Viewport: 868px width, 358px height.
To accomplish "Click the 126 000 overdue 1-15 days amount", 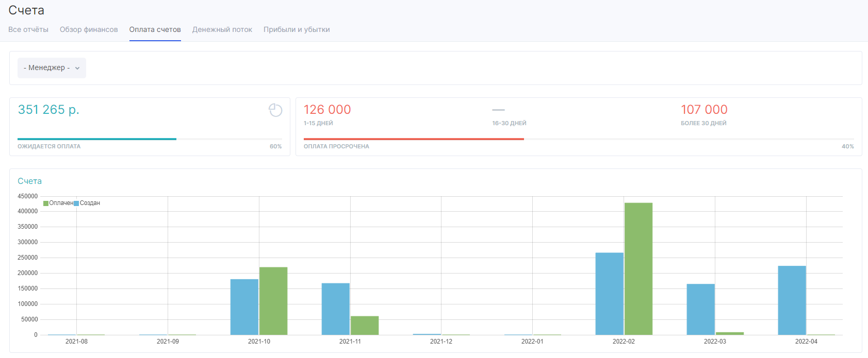I will (327, 110).
